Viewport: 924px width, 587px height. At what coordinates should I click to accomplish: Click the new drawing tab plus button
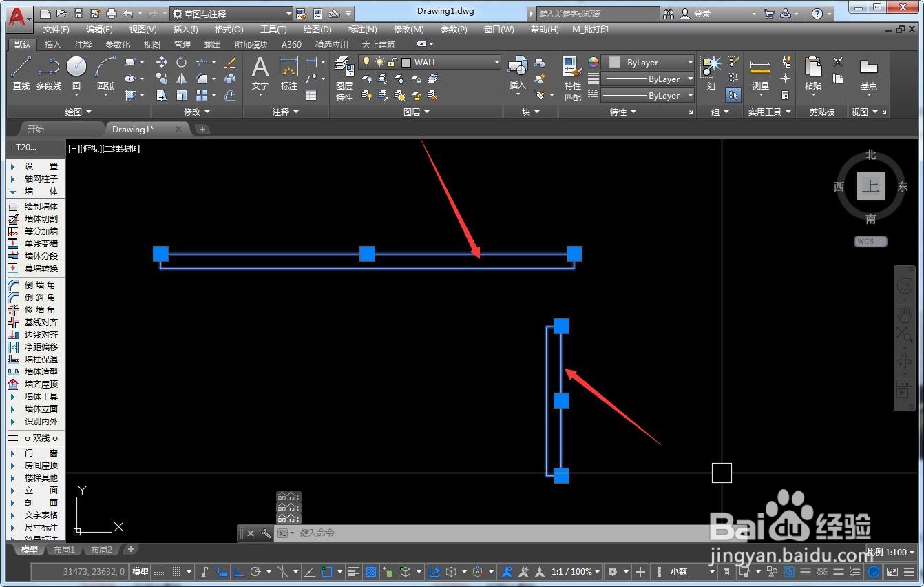(202, 129)
